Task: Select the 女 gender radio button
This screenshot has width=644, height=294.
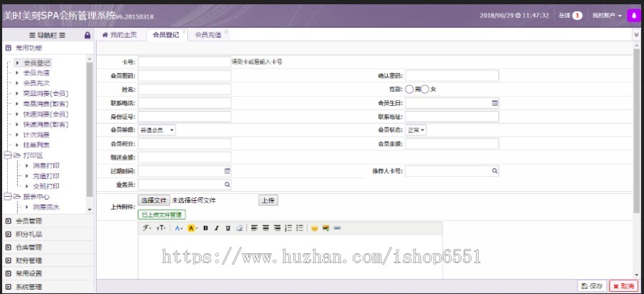Action: tap(424, 89)
